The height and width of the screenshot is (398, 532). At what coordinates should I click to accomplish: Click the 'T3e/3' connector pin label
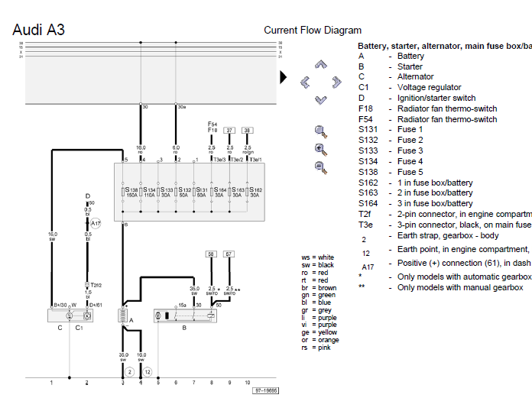pos(219,160)
